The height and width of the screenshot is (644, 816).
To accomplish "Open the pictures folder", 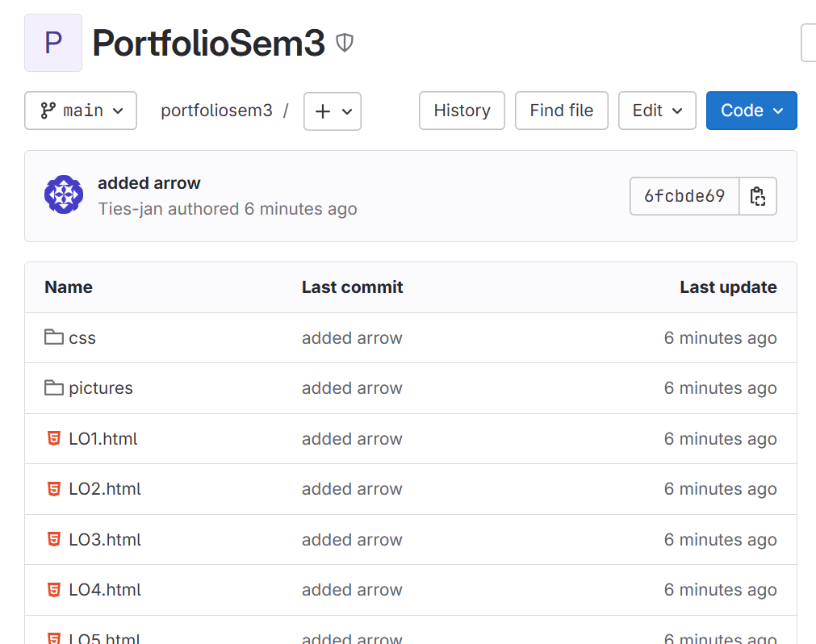I will point(101,388).
